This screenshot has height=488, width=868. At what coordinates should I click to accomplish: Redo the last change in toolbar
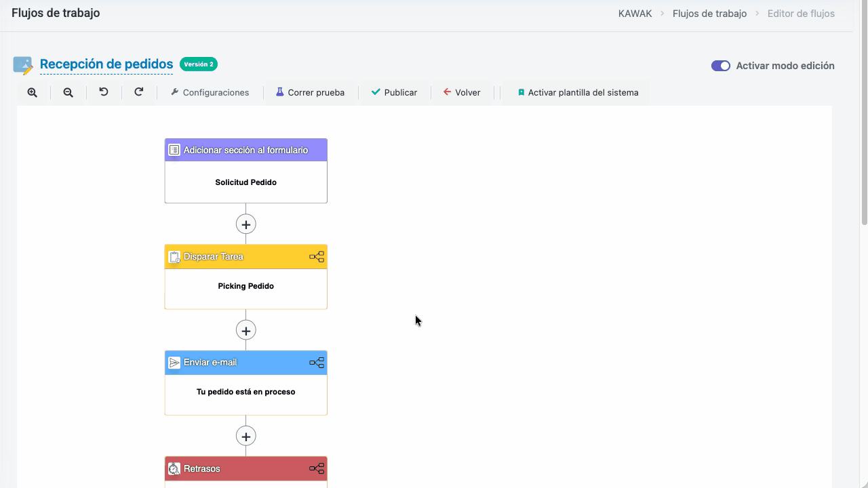(x=139, y=92)
